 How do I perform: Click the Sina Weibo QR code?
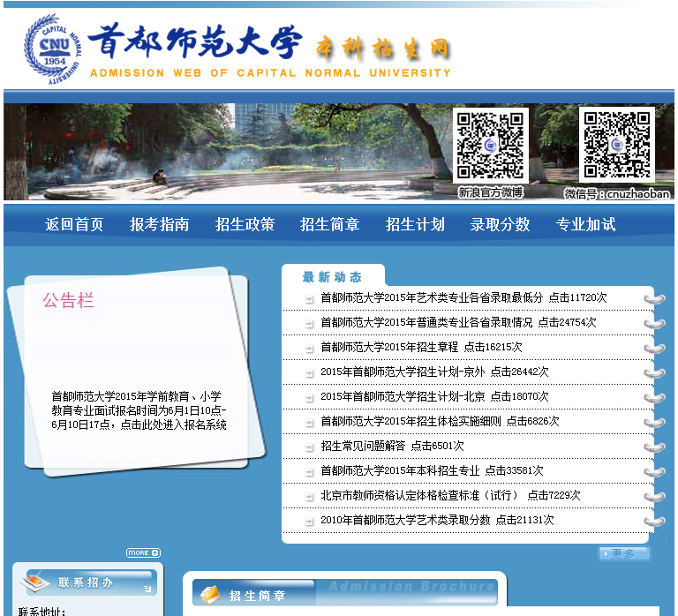pos(490,146)
